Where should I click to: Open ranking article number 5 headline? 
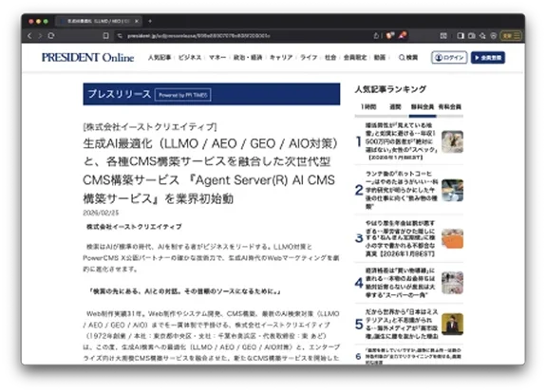tap(401, 324)
